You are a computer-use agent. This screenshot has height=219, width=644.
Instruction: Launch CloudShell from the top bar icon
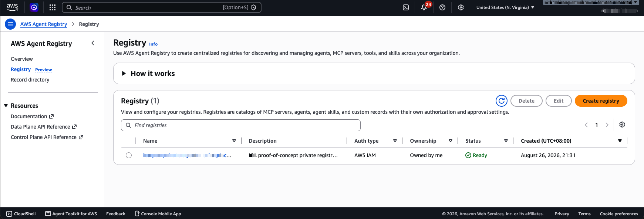[x=406, y=7]
